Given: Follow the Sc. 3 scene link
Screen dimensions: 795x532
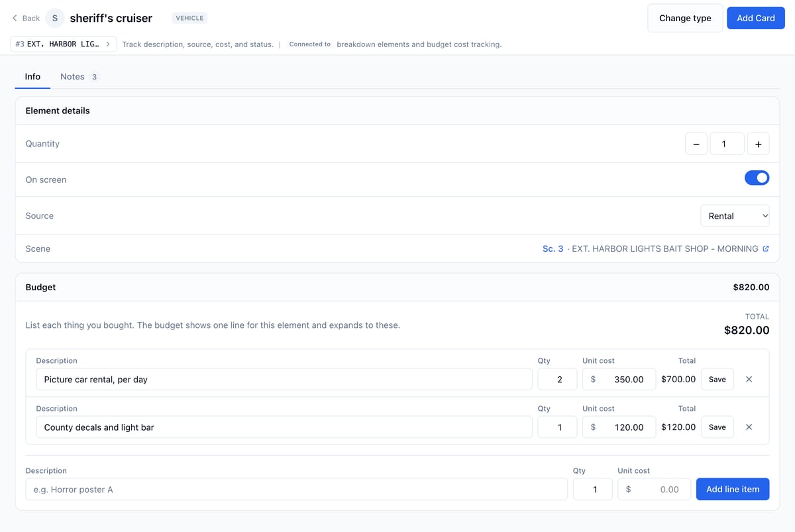Looking at the screenshot, I should (x=553, y=249).
